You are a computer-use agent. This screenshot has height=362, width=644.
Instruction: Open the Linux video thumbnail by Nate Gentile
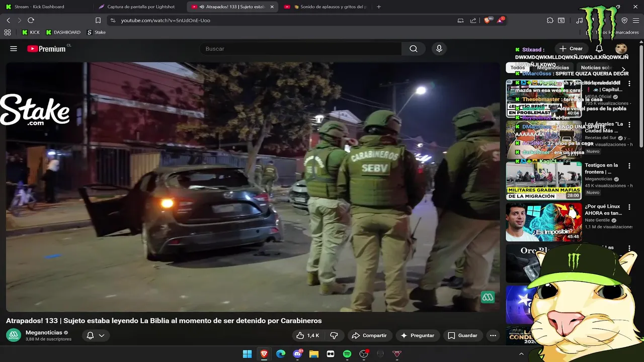click(x=544, y=222)
